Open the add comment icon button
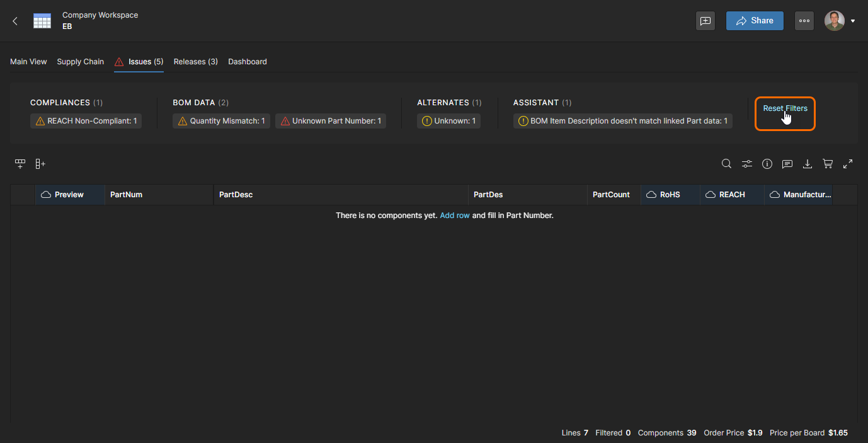Image resolution: width=868 pixels, height=443 pixels. (705, 21)
